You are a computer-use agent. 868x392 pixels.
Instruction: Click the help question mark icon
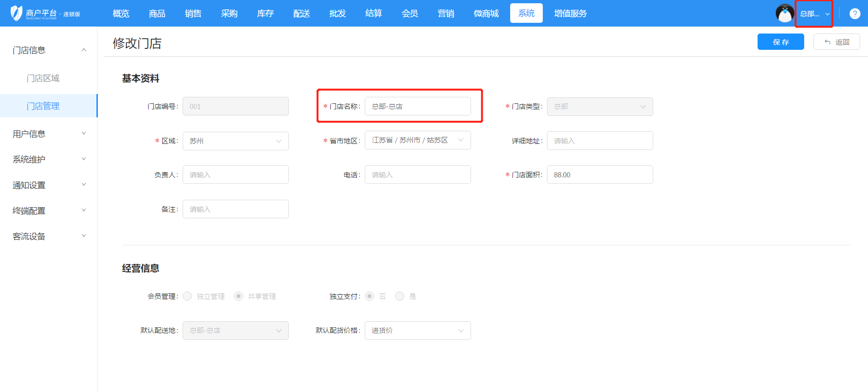(854, 14)
